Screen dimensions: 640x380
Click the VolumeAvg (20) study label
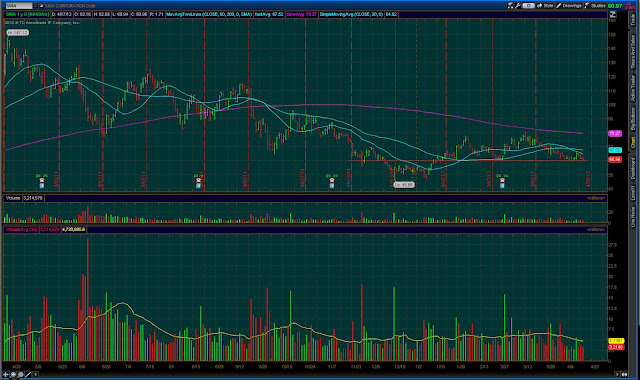(x=21, y=229)
